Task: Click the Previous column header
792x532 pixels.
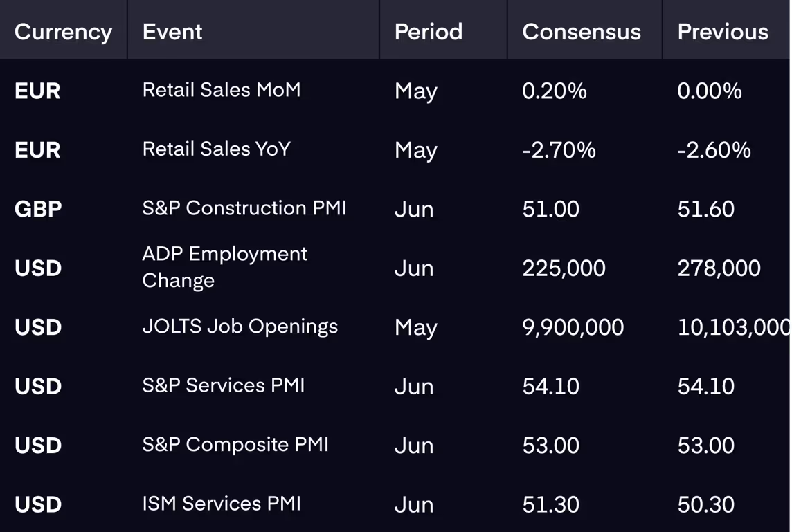Action: [723, 32]
